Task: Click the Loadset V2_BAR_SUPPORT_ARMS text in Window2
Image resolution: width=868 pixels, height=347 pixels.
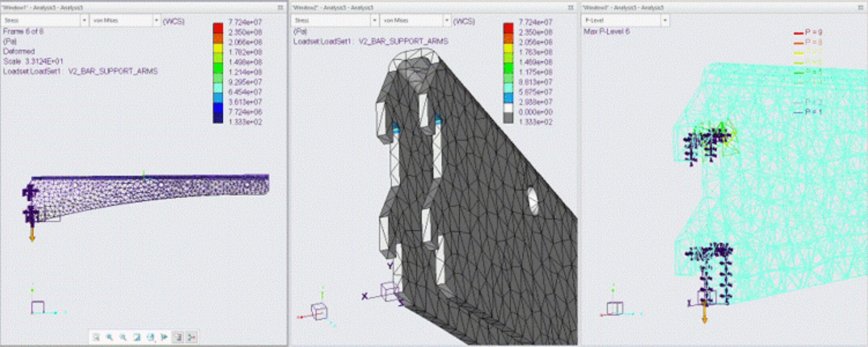Action: 371,42
